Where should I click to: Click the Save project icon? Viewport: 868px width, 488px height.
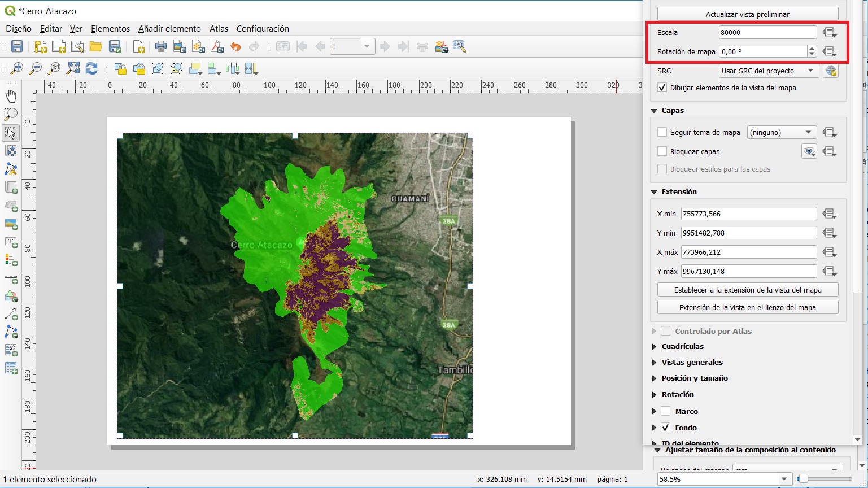coord(17,46)
